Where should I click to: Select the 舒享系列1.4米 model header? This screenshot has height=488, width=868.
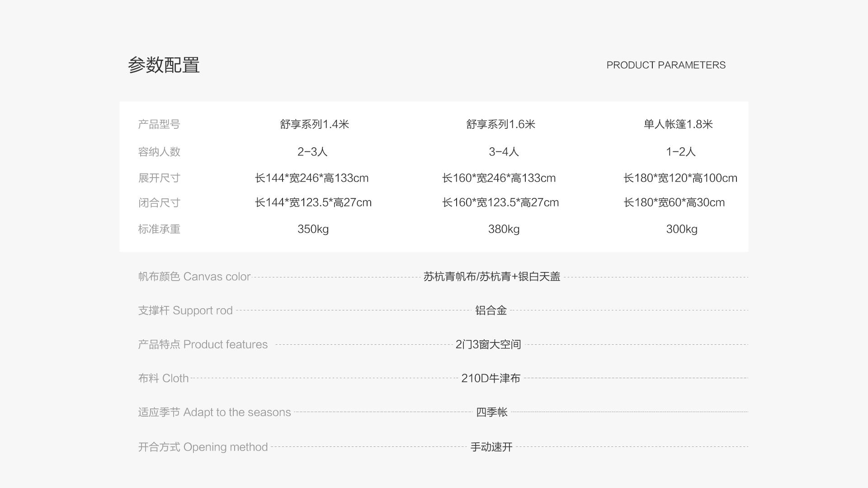(314, 124)
